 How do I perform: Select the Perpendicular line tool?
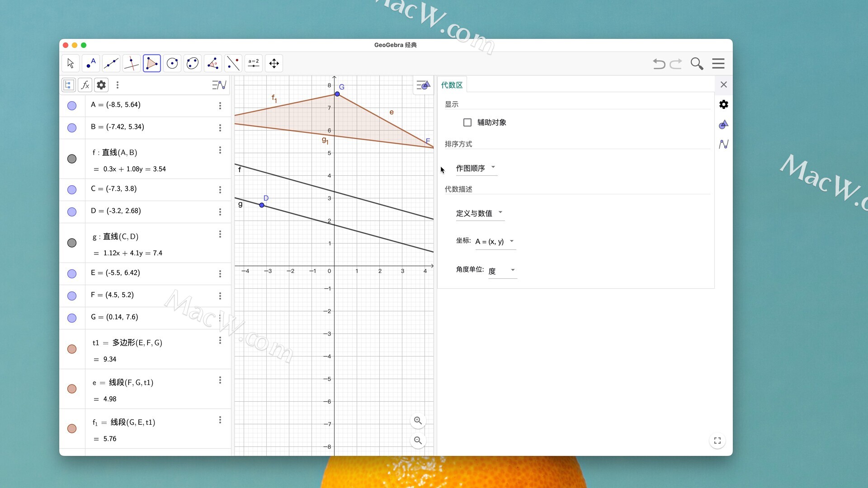[x=132, y=63]
